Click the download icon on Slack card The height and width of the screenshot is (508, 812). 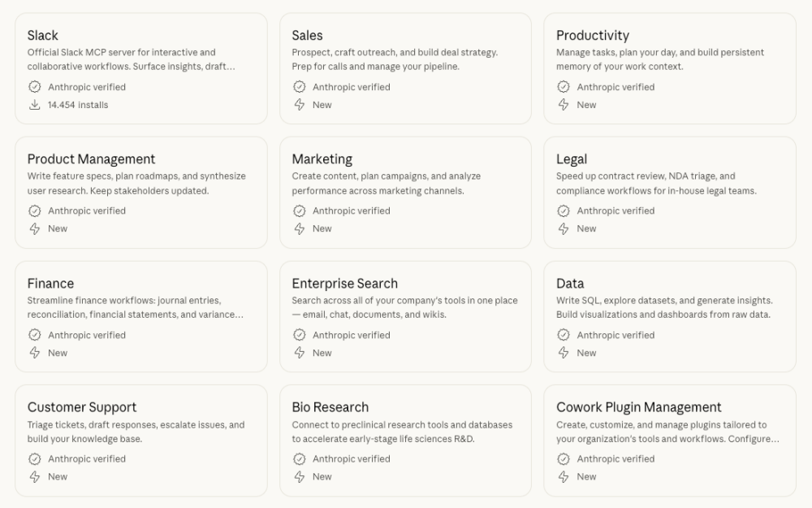(x=35, y=105)
